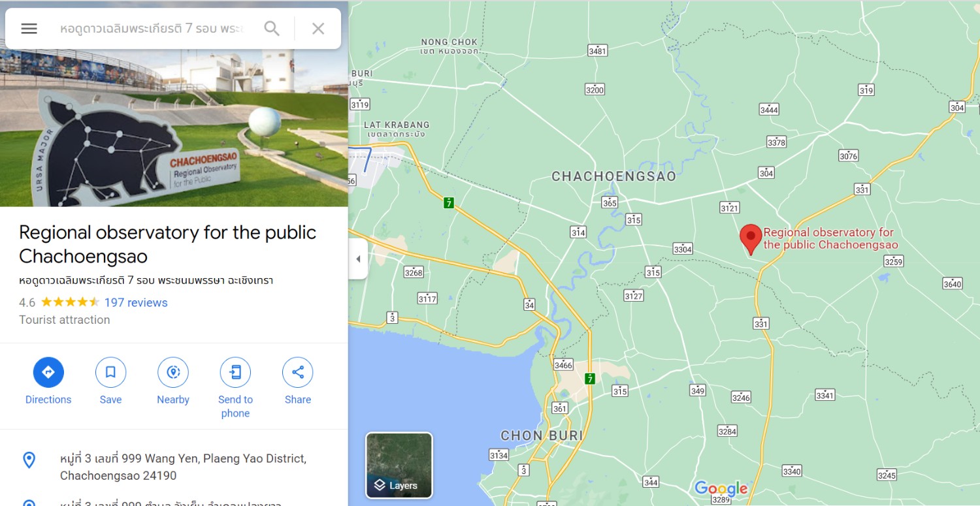Open the hamburger main menu
Image resolution: width=980 pixels, height=506 pixels.
[x=29, y=29]
